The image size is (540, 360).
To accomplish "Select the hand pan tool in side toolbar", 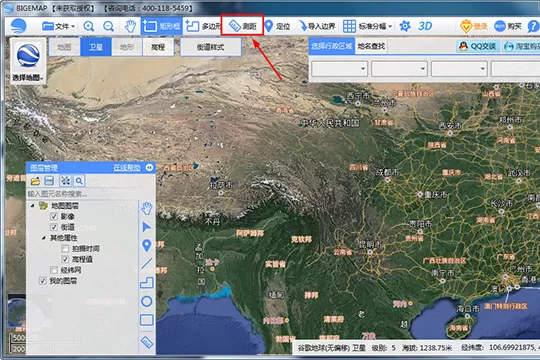I will [x=147, y=208].
